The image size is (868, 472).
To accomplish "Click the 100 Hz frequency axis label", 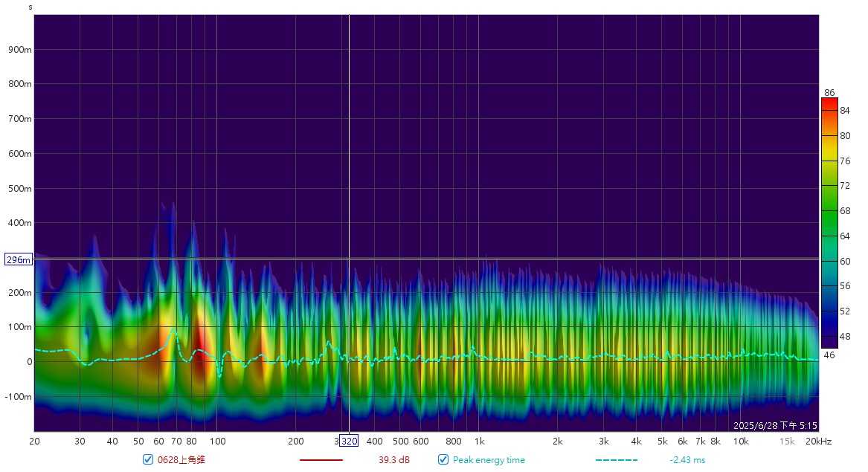I will (x=217, y=441).
